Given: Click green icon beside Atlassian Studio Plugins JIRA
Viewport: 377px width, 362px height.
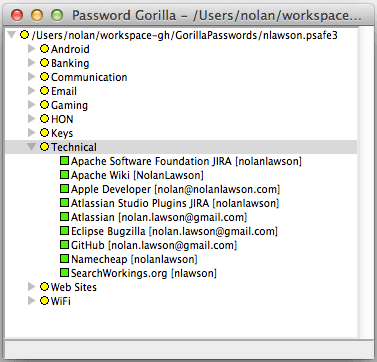Looking at the screenshot, I should click(64, 203).
